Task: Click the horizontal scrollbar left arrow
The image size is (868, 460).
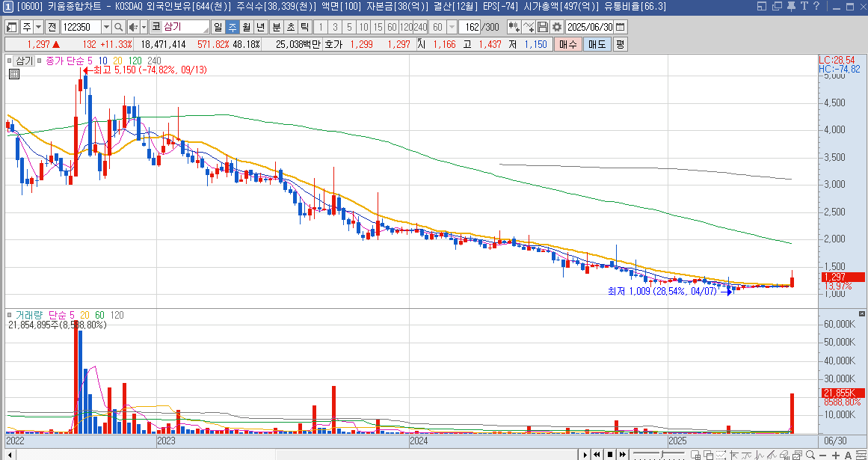Action: [11, 455]
